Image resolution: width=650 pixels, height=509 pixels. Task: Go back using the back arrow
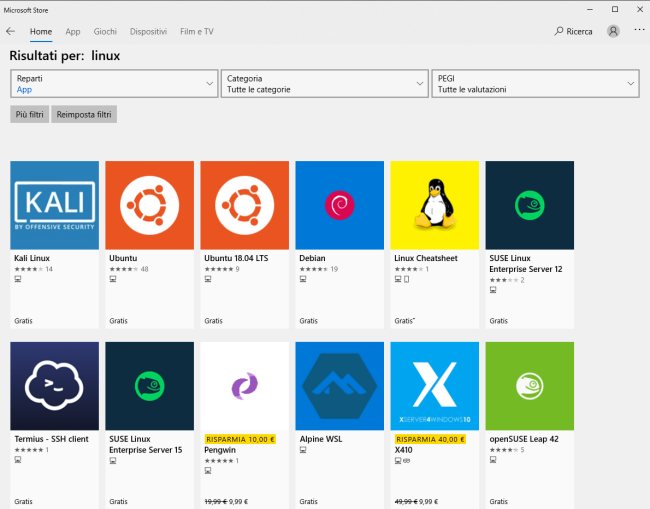click(x=11, y=31)
